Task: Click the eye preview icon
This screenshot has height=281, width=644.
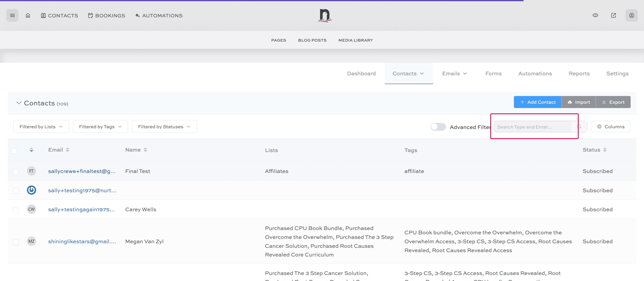Action: [x=595, y=15]
